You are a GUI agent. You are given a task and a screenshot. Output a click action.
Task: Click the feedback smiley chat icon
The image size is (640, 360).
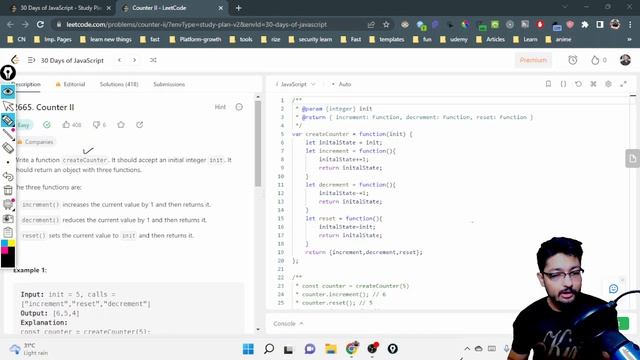click(613, 289)
